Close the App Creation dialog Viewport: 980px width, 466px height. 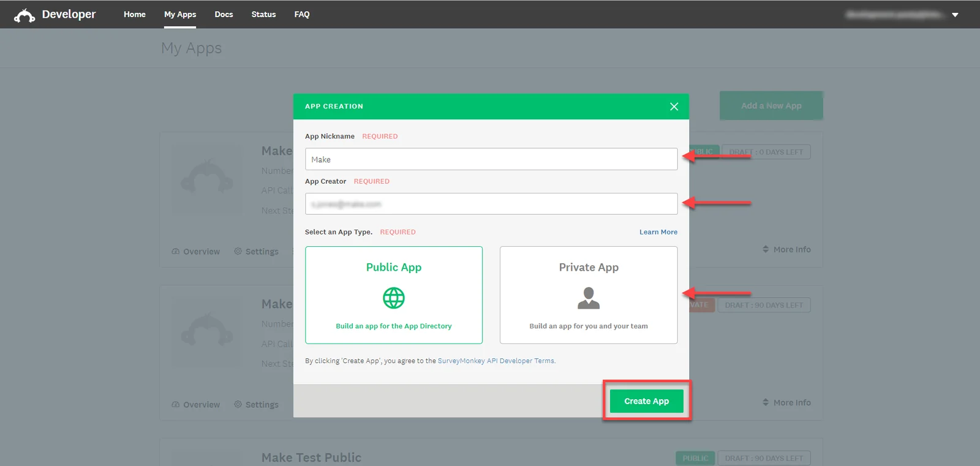[x=674, y=107]
